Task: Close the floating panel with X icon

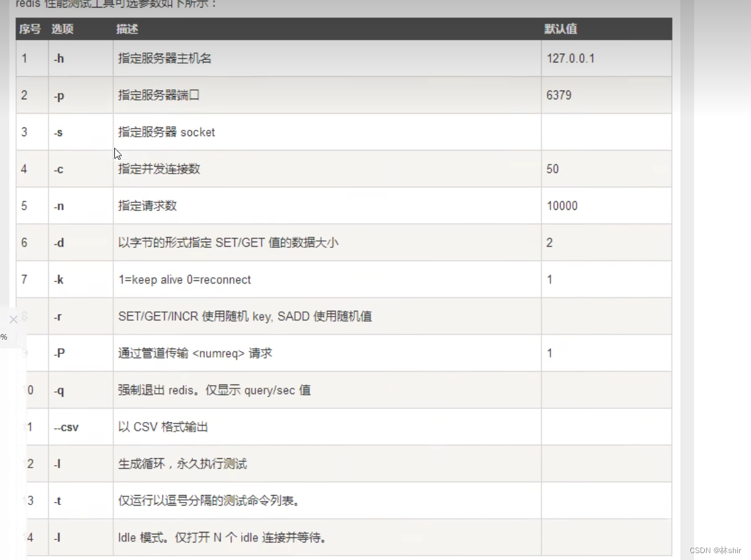Action: point(13,320)
